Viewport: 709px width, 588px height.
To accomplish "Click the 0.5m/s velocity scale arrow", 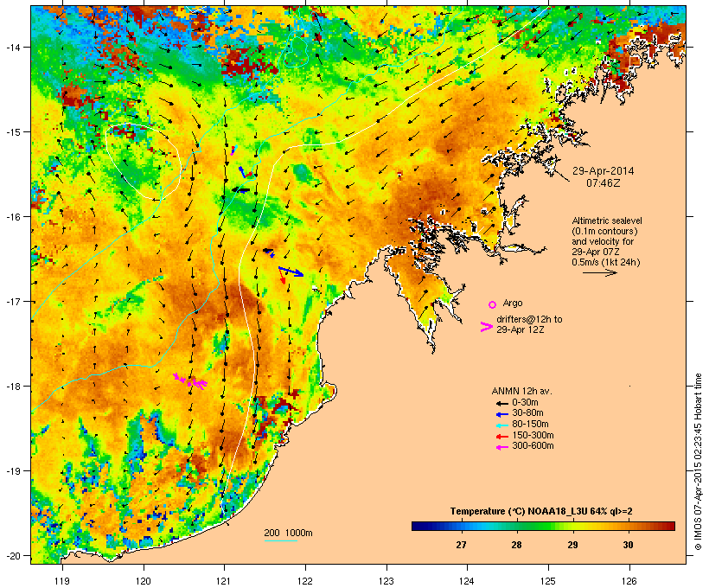I will pos(599,272).
